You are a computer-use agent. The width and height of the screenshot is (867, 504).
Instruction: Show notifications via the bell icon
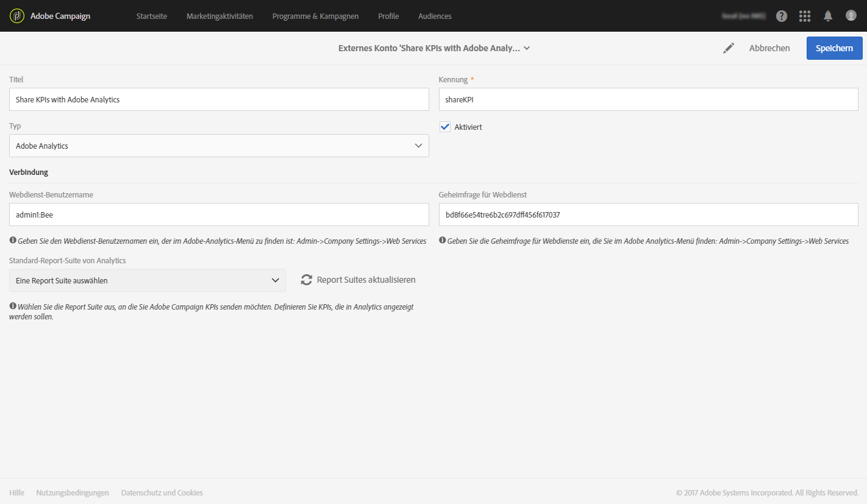tap(828, 16)
